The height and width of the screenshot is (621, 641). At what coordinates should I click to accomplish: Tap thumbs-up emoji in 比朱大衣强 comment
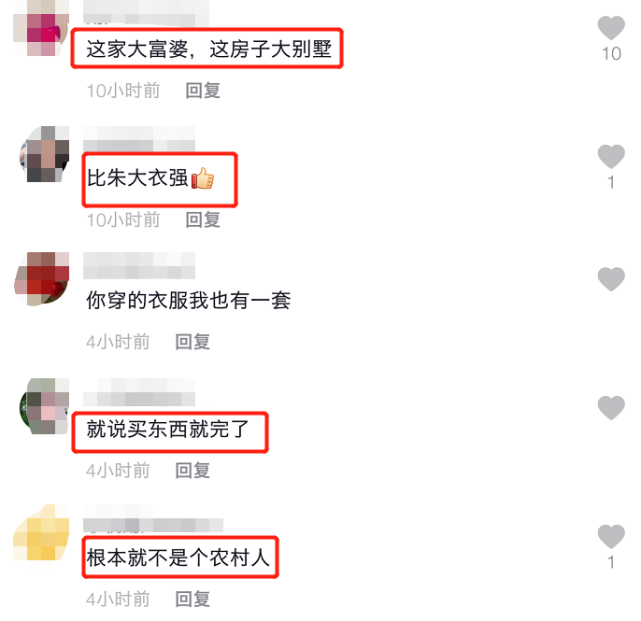(x=202, y=178)
